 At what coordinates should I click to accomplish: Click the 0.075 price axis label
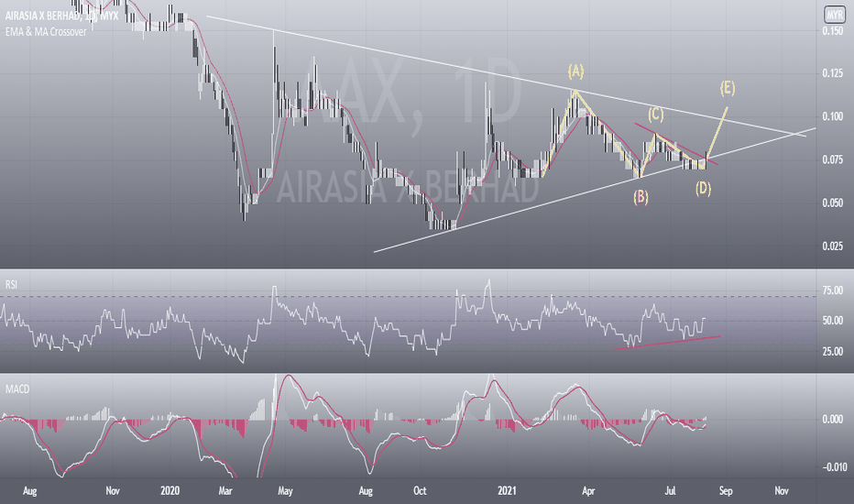[833, 159]
